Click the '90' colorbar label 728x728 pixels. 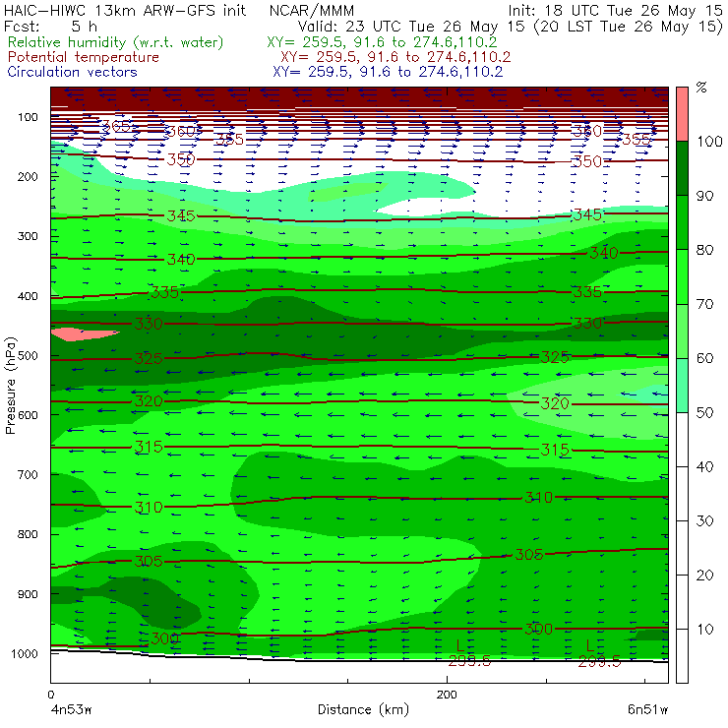click(704, 196)
